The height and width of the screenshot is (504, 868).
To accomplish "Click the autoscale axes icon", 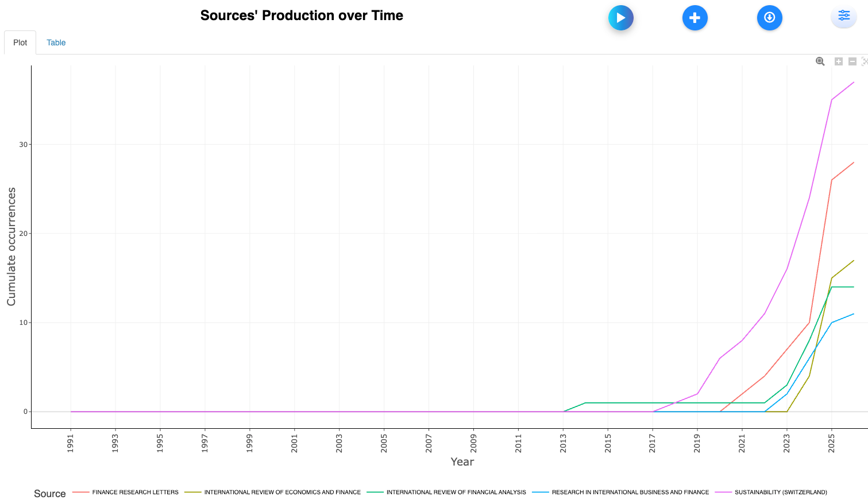I will tap(865, 61).
